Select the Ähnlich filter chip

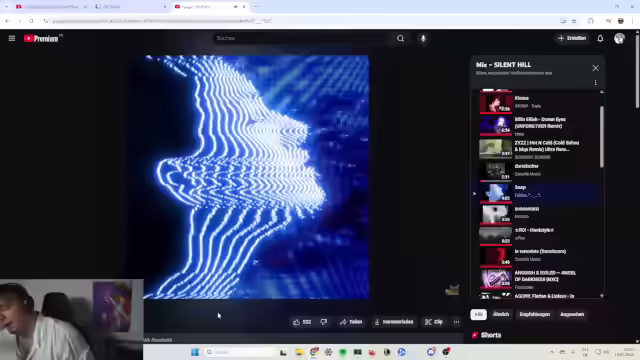pos(501,314)
